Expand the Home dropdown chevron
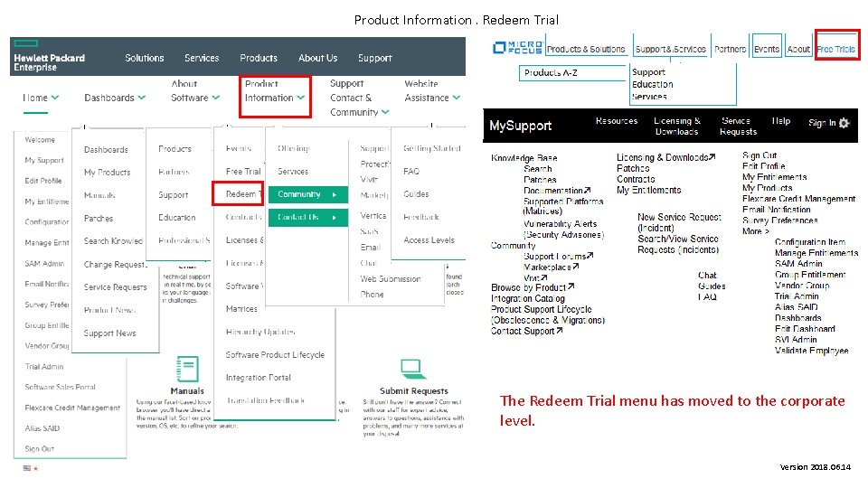Screen dimensions: 868x488 click(x=55, y=98)
